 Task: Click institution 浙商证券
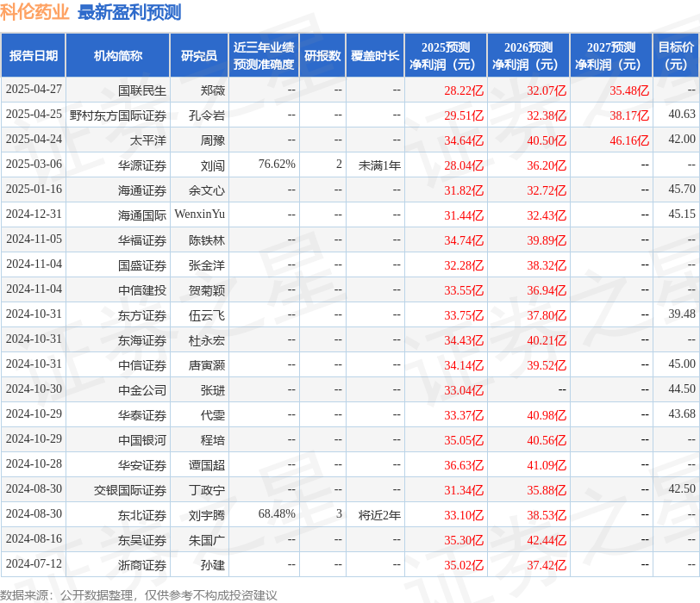click(142, 565)
